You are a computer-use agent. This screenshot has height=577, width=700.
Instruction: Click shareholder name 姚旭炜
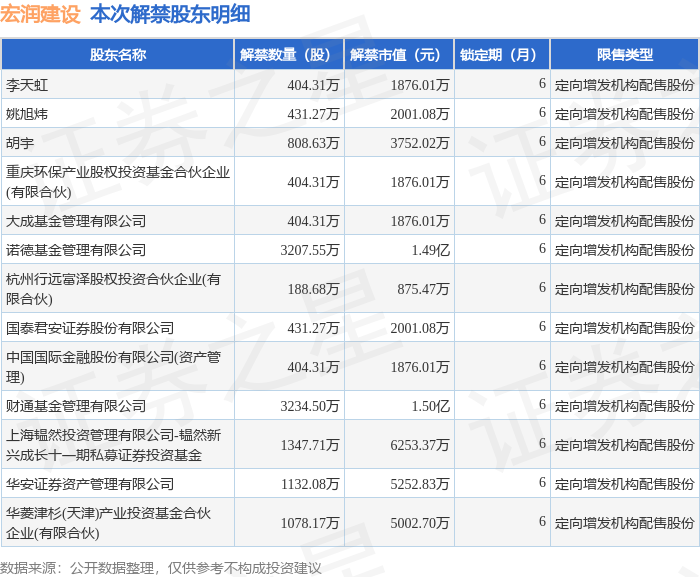click(x=27, y=114)
